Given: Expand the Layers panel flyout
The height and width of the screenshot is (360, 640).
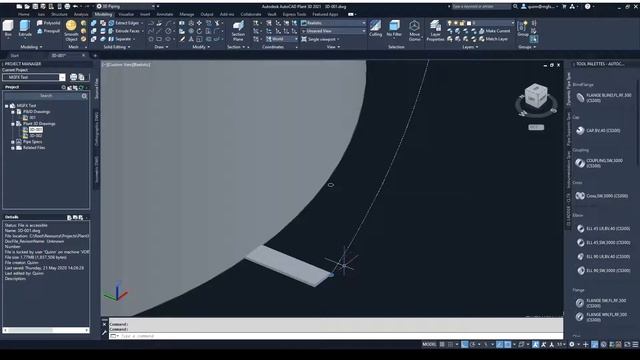Looking at the screenshot, I should click(470, 47).
